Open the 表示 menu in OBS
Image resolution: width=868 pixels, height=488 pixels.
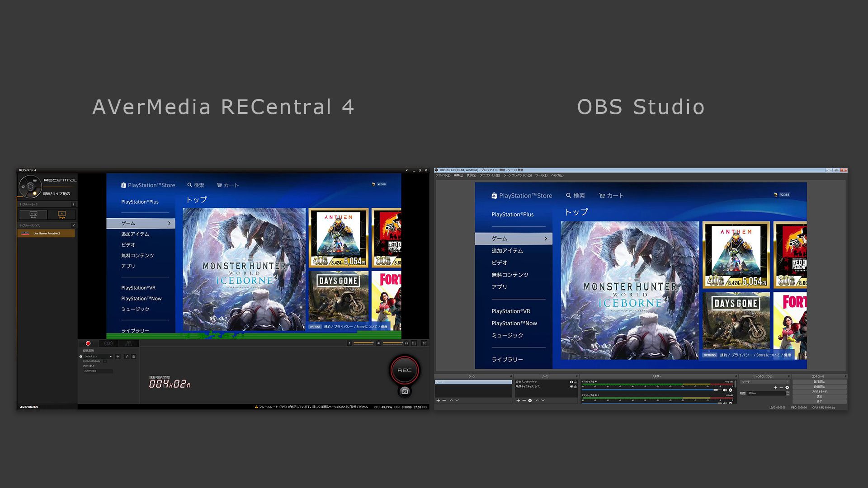[x=471, y=175]
